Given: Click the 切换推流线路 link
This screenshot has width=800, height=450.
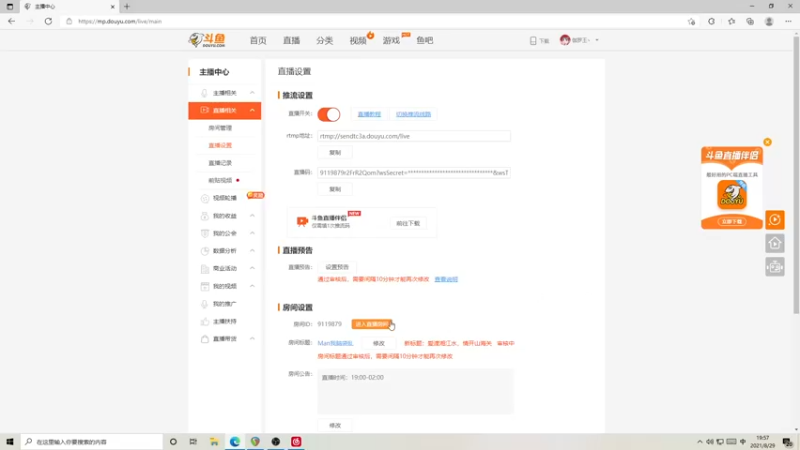Looking at the screenshot, I should (x=413, y=114).
